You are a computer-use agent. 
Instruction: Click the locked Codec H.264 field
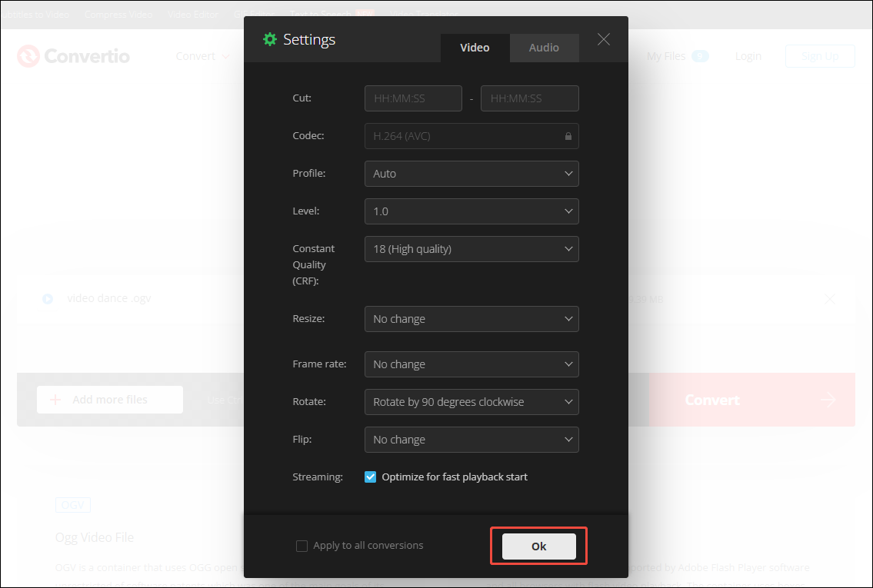[x=471, y=136]
